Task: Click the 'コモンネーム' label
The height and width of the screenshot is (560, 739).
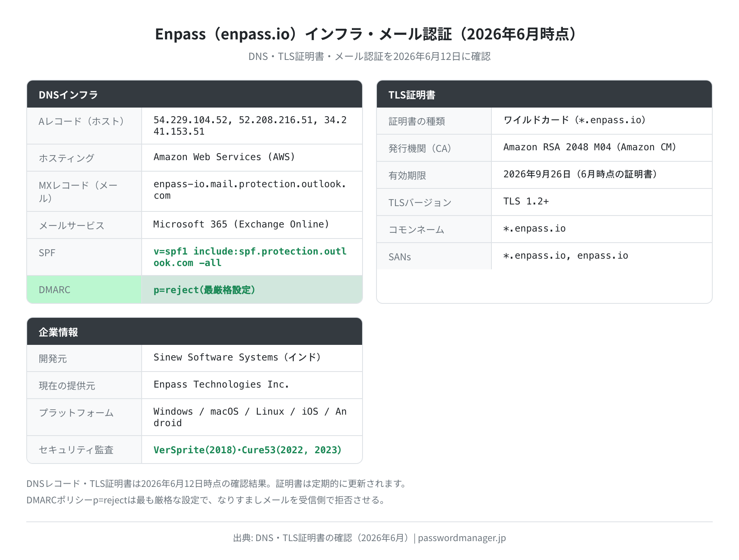Action: (416, 230)
